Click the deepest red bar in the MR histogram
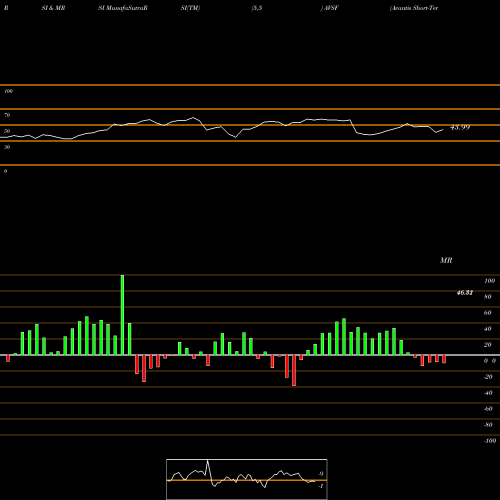Screen dimensions: 500x500 pos(294,370)
